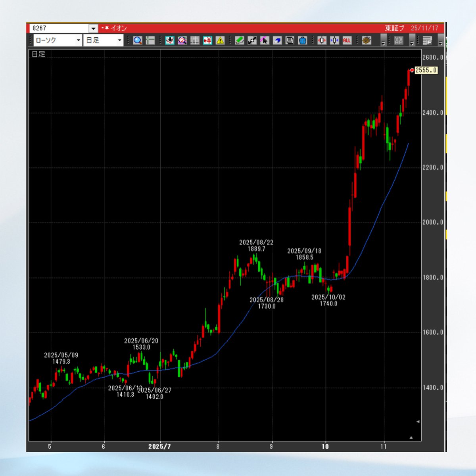
Task: Open the brown gear chart settings icon
Action: pyautogui.click(x=366, y=40)
